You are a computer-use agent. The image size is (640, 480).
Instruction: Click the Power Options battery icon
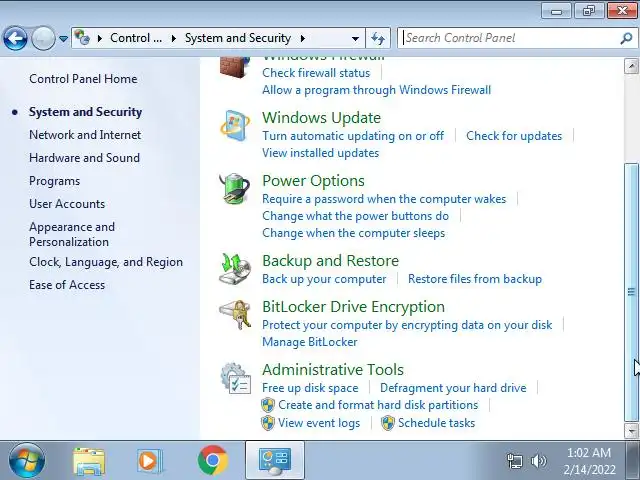(235, 188)
